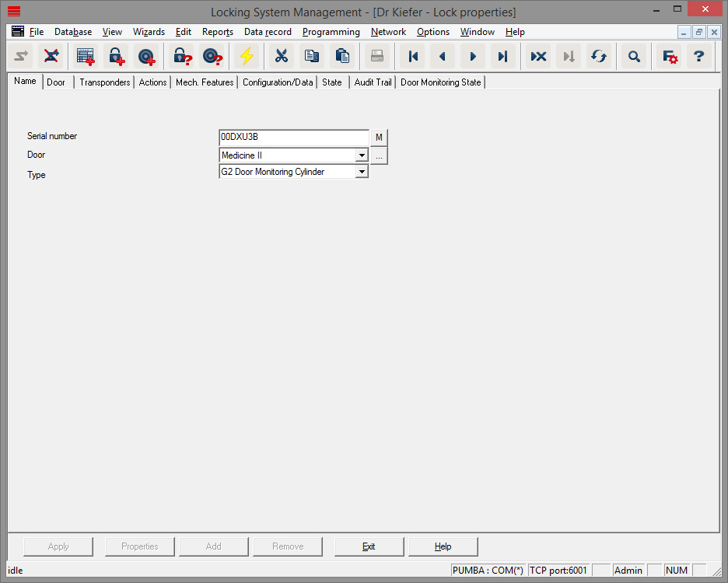Open the Type dropdown for the cylinder
Screen dimensions: 728x583
point(361,172)
